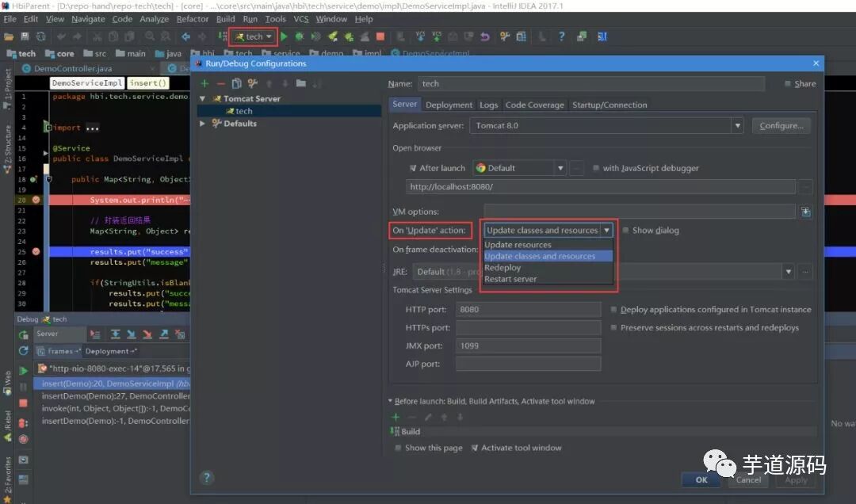Open the Application server Tomcat 8.0 dropdown
The height and width of the screenshot is (504, 856).
tap(738, 125)
